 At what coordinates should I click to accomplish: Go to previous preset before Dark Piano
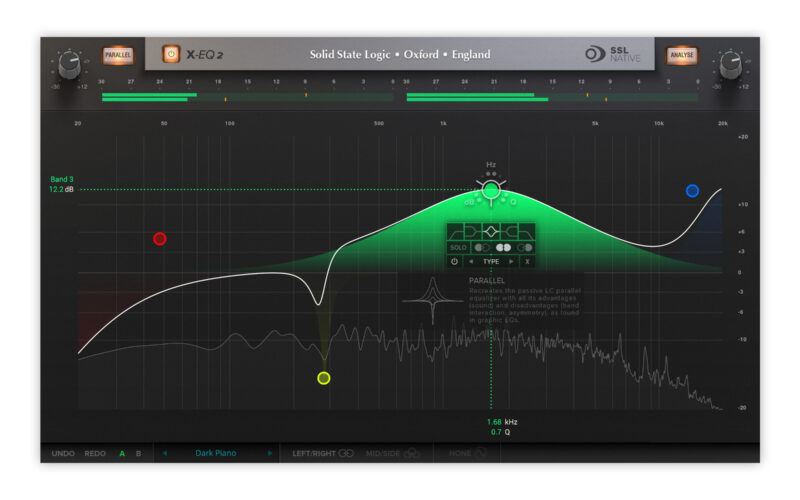165,453
